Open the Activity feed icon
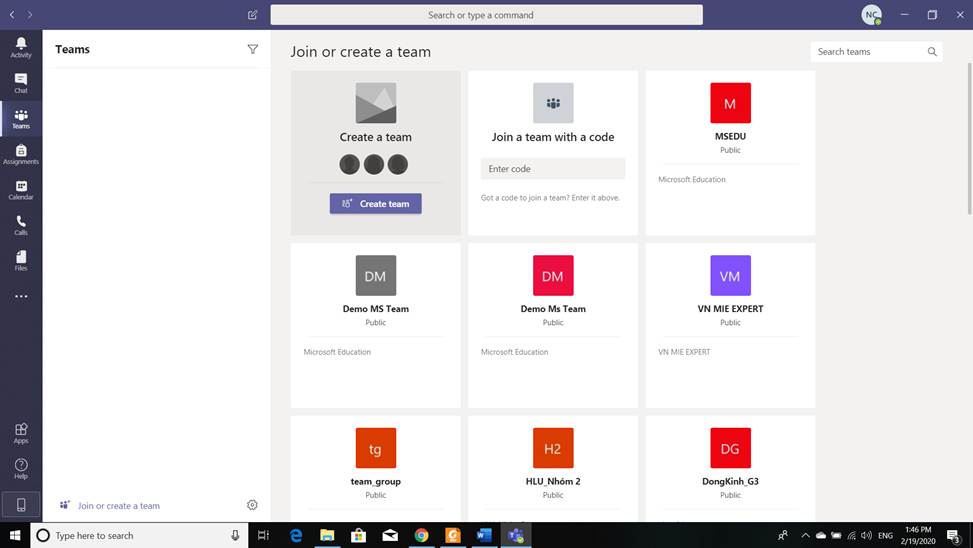Viewport: 973px width, 548px height. (x=21, y=47)
